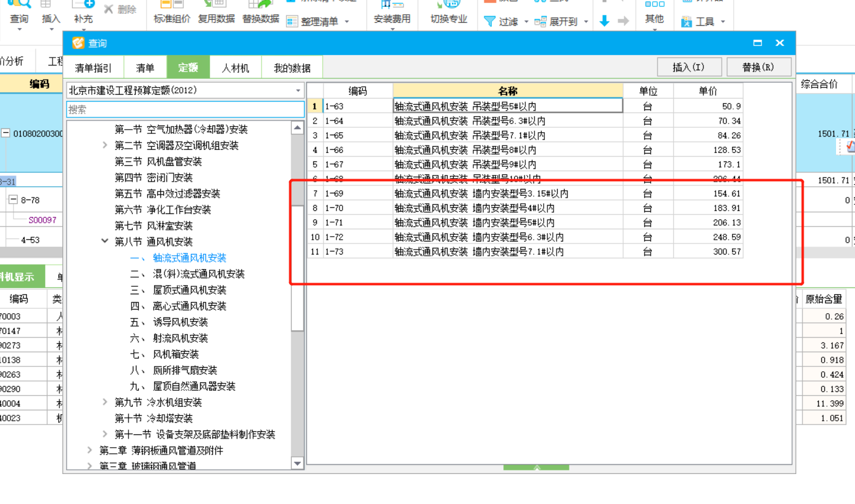Collapse the 8-78 node in main window
The height and width of the screenshot is (504, 855).
point(13,199)
